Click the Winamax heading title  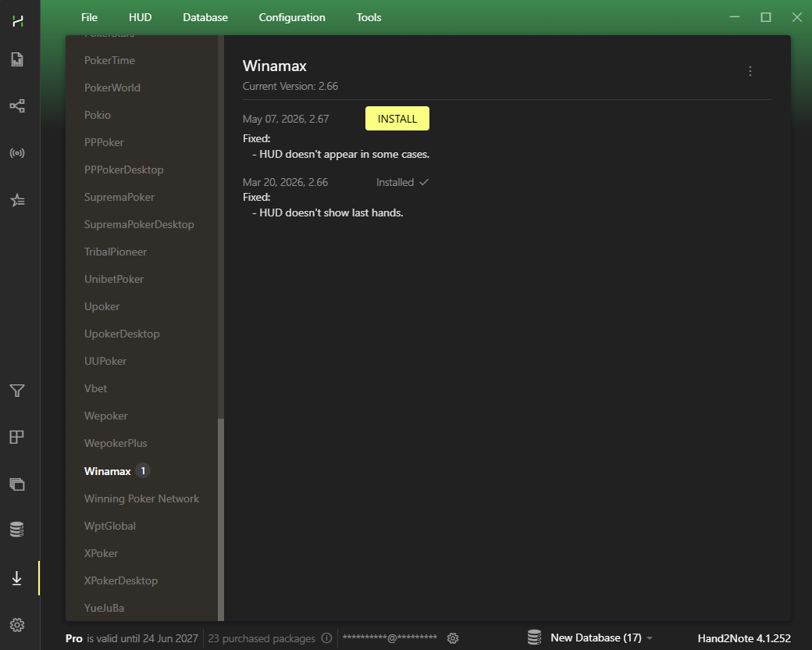[x=275, y=66]
